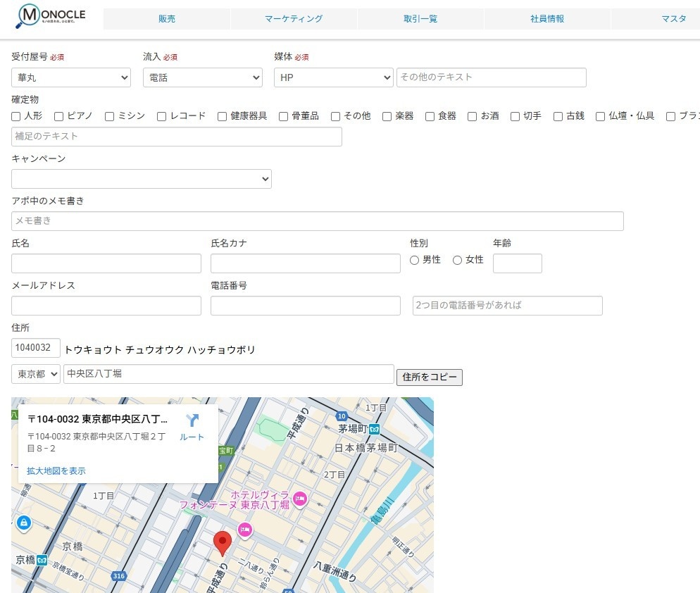Viewport: 700px width, 593px height.
Task: Go to the 社員情報 menu
Action: tap(547, 19)
